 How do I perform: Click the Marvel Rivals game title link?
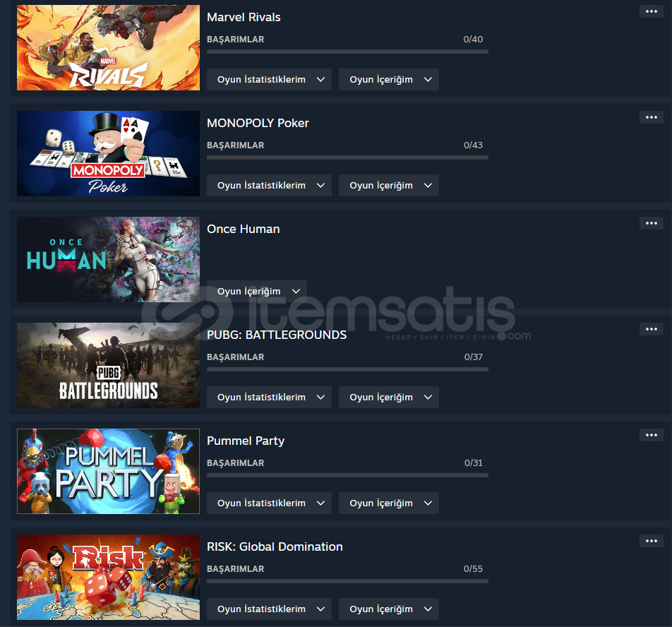click(x=244, y=17)
